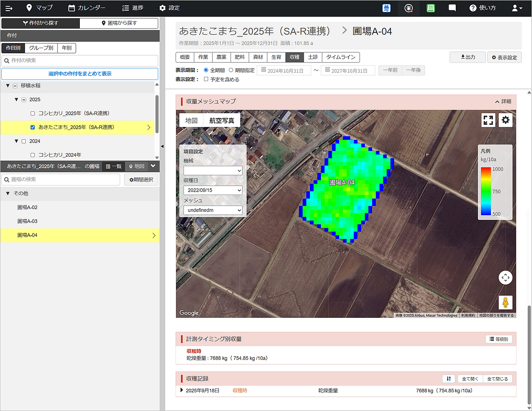
Task: Switch map to 地図 view
Action: (x=191, y=120)
